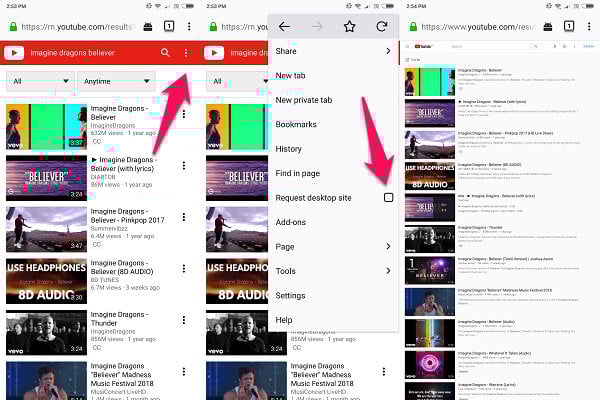Tap Android robot icon on mobile results screen
This screenshot has height=400, width=600.
point(148,26)
